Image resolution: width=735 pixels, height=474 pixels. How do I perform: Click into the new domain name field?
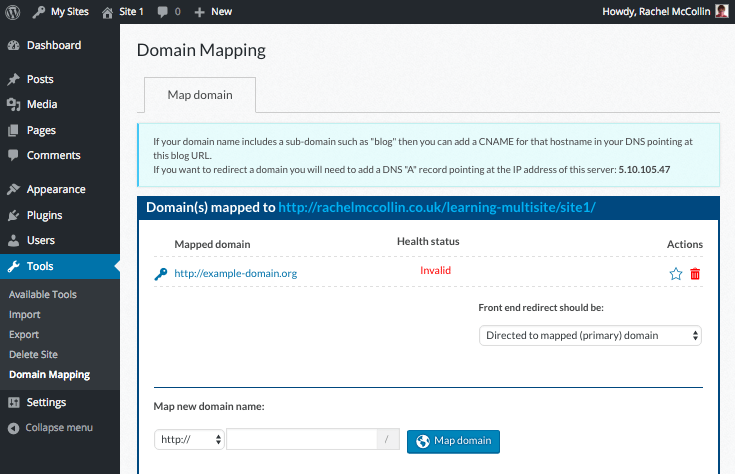tap(302, 439)
